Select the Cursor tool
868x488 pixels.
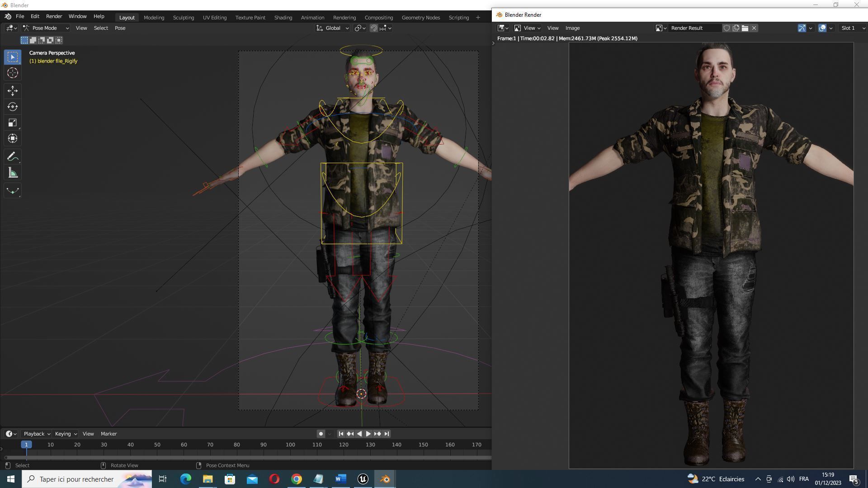(13, 73)
